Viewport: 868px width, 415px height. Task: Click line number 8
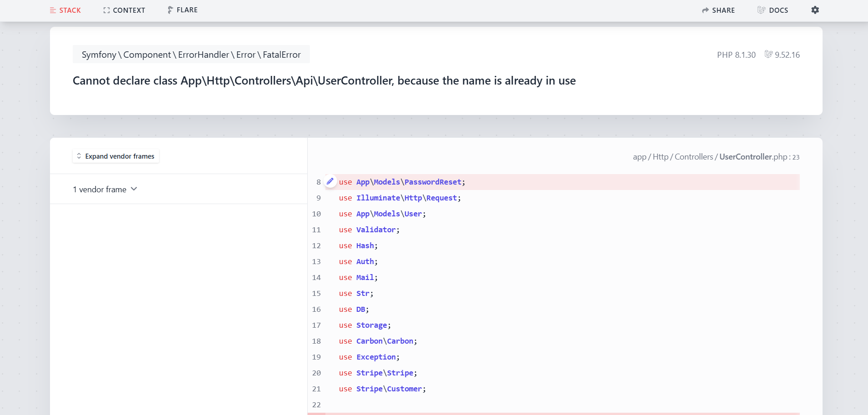click(x=319, y=182)
